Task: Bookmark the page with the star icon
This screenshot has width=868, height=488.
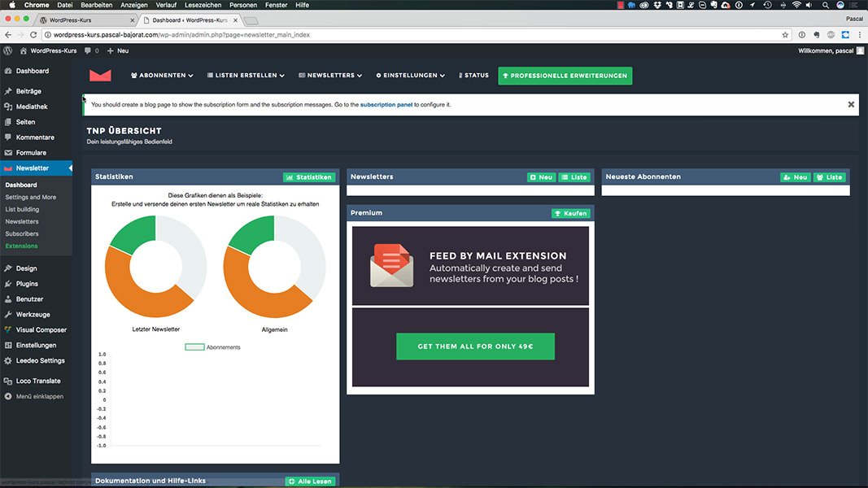Action: [785, 35]
